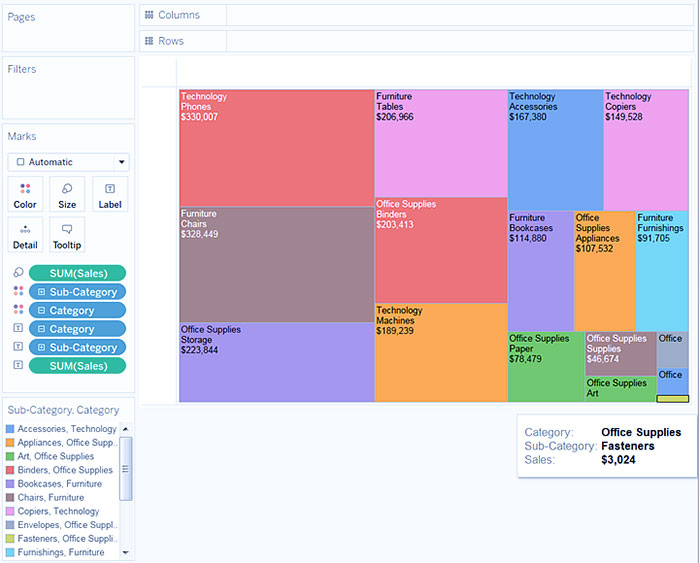The width and height of the screenshot is (700, 563).
Task: Select the yellow Fasteners treemap tile
Action: [x=672, y=399]
